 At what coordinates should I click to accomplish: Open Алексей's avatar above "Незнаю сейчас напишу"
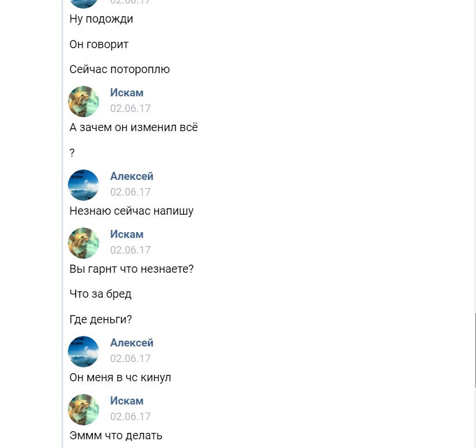click(83, 185)
